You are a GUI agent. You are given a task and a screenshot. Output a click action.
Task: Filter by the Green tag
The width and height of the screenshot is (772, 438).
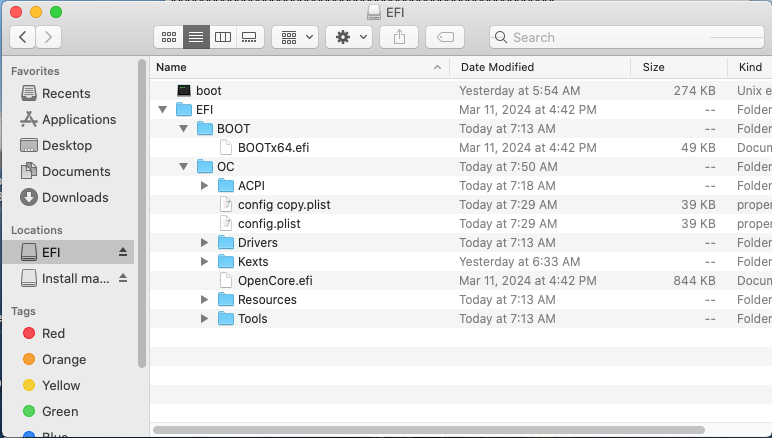(50, 411)
